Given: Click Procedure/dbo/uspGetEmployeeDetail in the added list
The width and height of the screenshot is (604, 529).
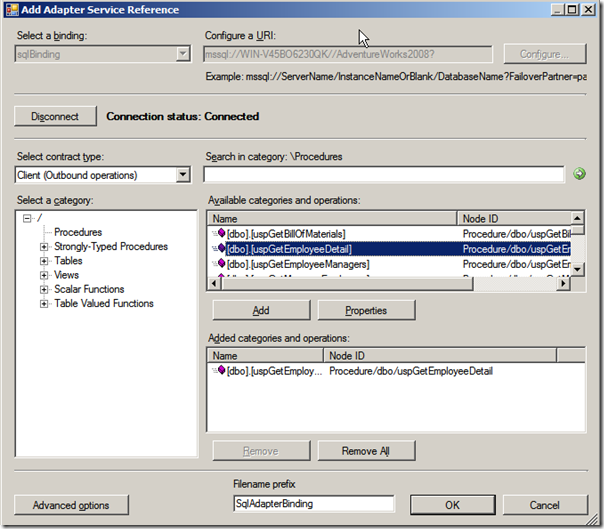Looking at the screenshot, I should click(x=411, y=371).
